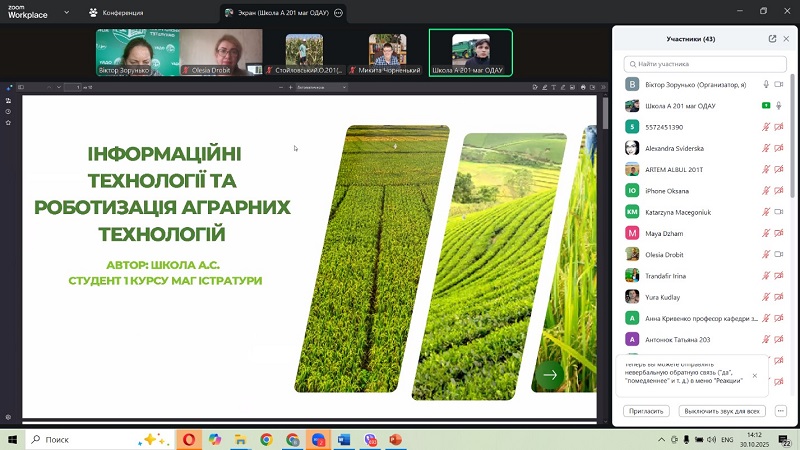Click Выключить звук для всех
The height and width of the screenshot is (450, 800).
pos(724,410)
